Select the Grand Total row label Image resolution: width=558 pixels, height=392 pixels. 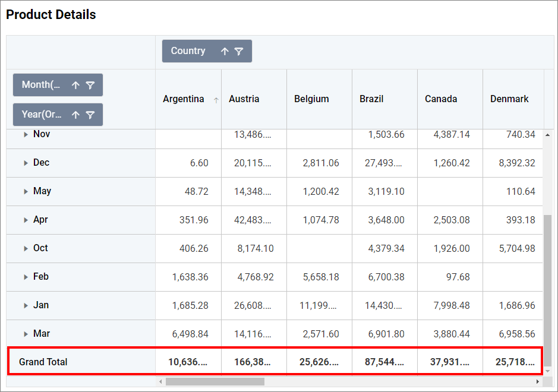pos(43,362)
